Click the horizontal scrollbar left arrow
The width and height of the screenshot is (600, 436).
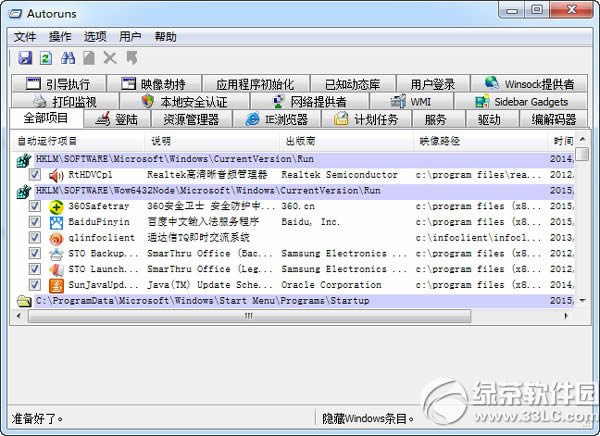(19, 316)
